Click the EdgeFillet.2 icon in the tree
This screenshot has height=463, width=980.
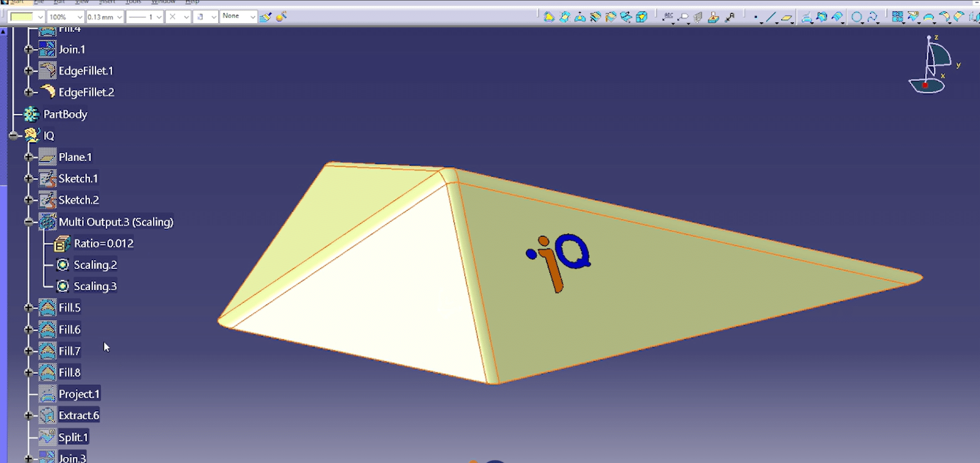tap(47, 92)
